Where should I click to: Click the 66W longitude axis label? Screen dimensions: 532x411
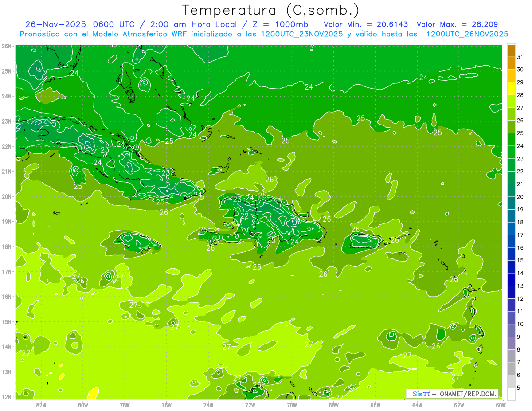pyautogui.click(x=376, y=405)
